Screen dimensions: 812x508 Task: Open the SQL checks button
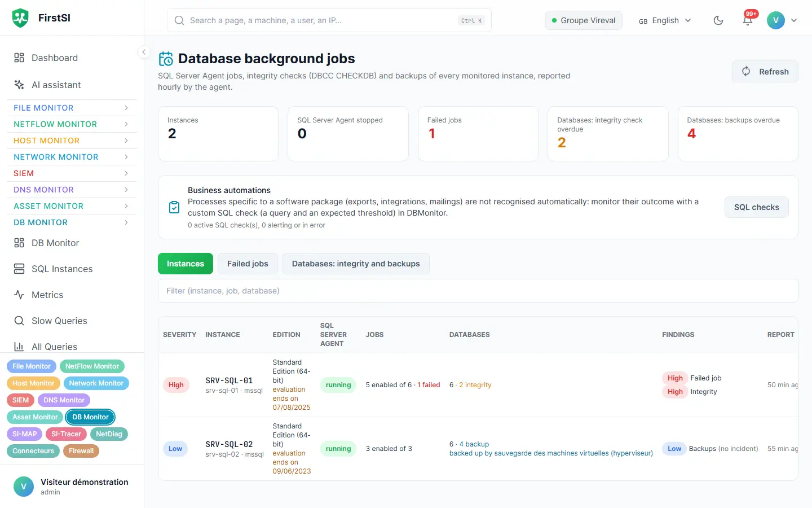click(757, 207)
